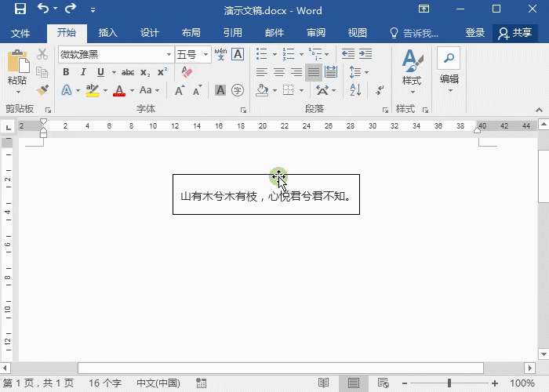Open the 样式 styles gallery
Viewport: 549px width, 392px height.
(x=412, y=72)
